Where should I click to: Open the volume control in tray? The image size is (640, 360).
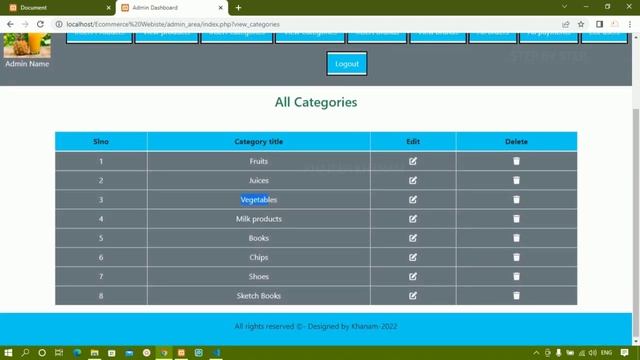click(x=593, y=353)
